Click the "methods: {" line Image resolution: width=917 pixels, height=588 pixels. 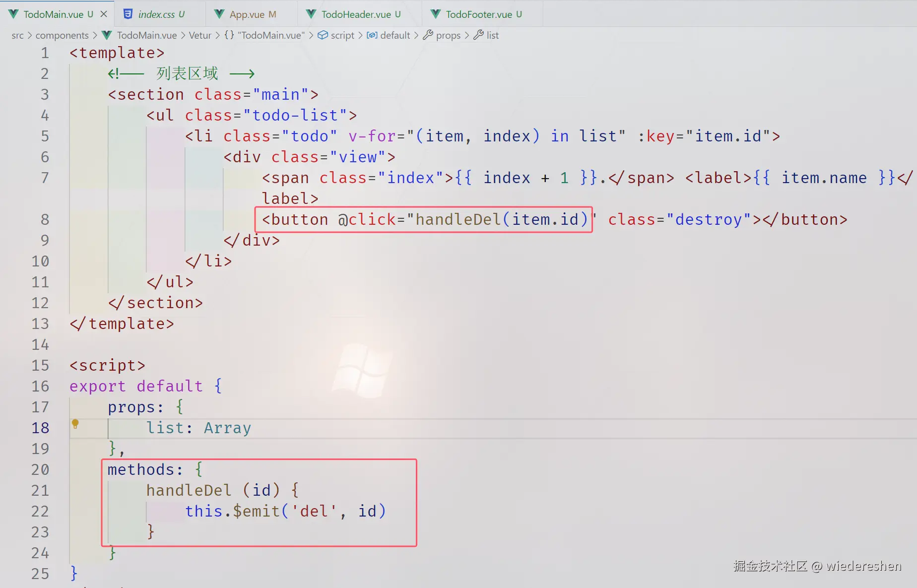(x=155, y=469)
